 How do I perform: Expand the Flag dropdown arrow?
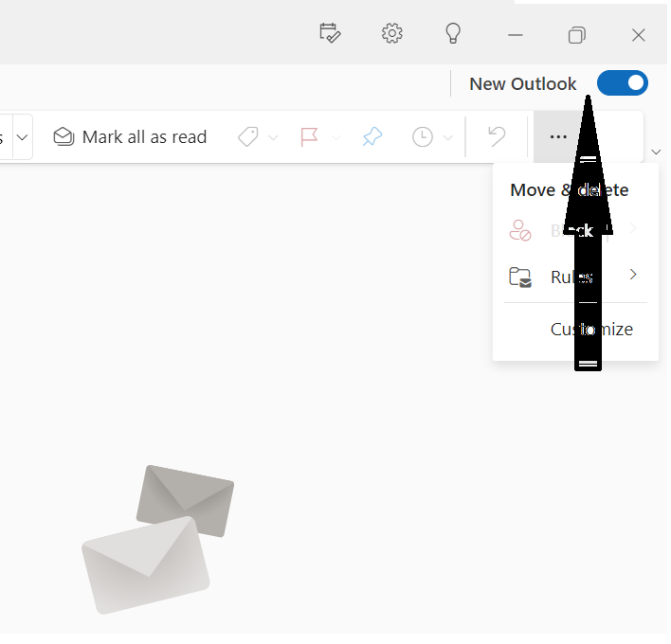pos(335,137)
